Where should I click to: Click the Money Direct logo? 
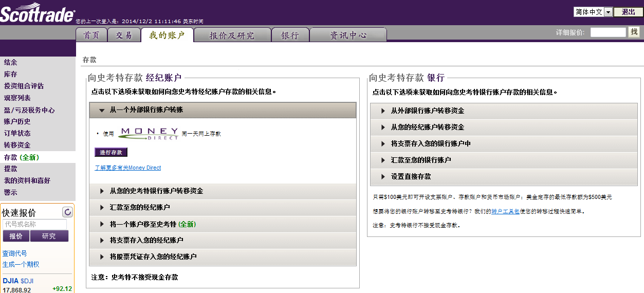[148, 134]
